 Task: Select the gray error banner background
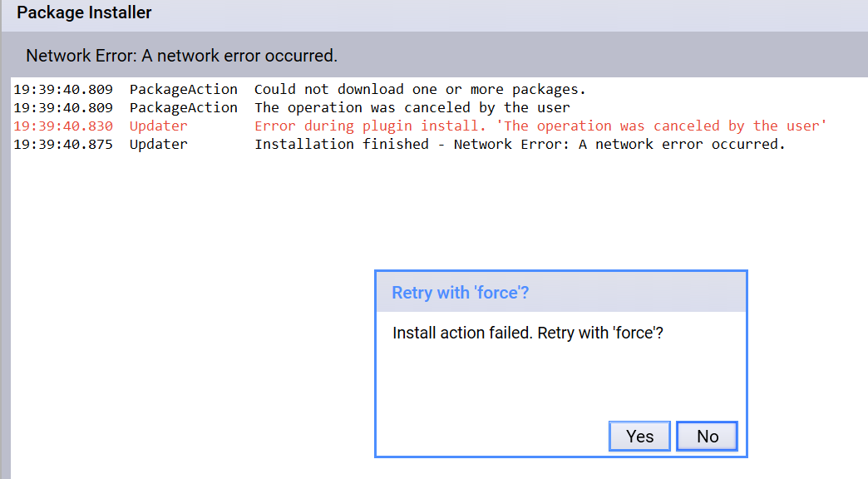582,56
